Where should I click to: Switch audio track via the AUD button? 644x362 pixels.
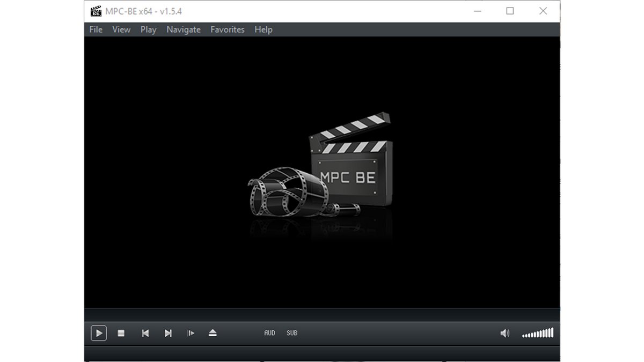[269, 333]
